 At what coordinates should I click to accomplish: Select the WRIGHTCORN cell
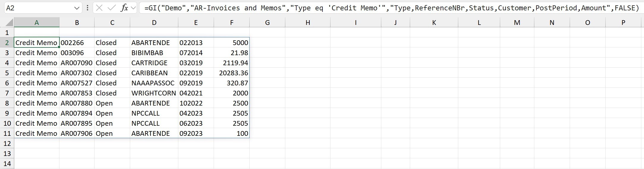coord(154,93)
